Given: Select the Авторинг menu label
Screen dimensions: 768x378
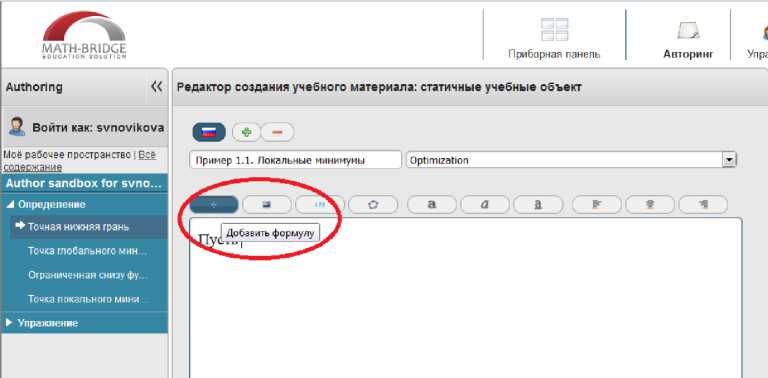Looking at the screenshot, I should tap(688, 54).
